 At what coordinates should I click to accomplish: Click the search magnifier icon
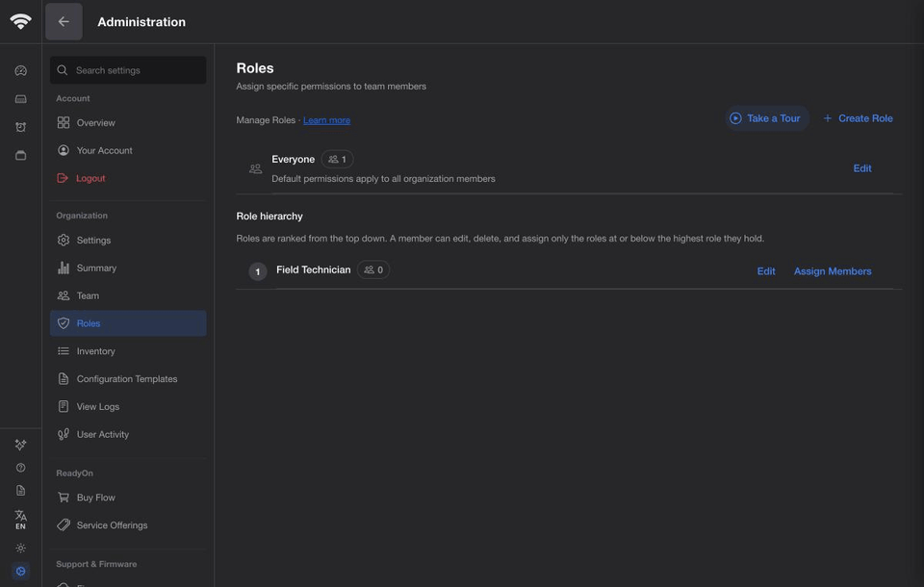coord(63,70)
